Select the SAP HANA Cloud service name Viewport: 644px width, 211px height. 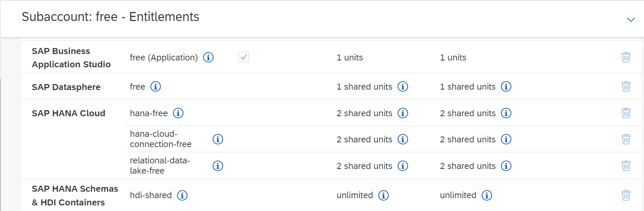click(x=69, y=113)
